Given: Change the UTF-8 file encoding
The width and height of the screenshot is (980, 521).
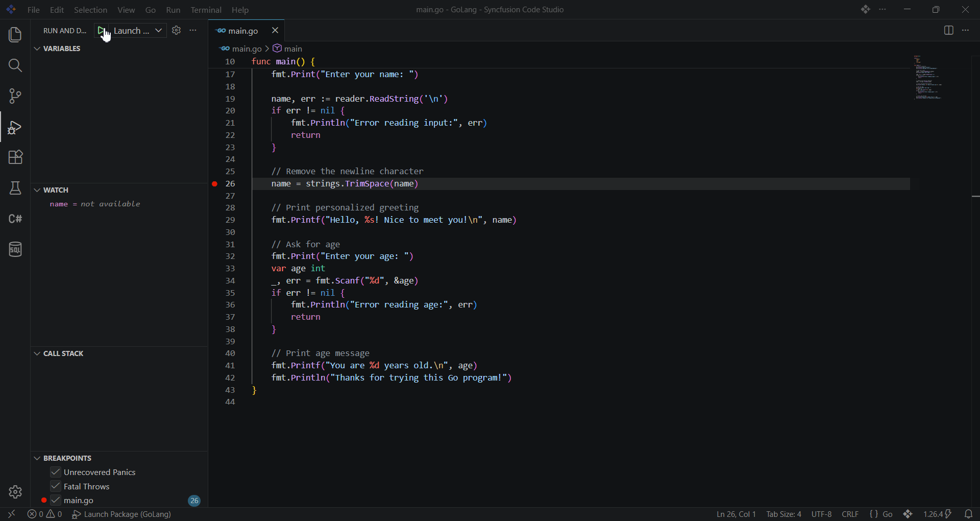Looking at the screenshot, I should point(822,514).
